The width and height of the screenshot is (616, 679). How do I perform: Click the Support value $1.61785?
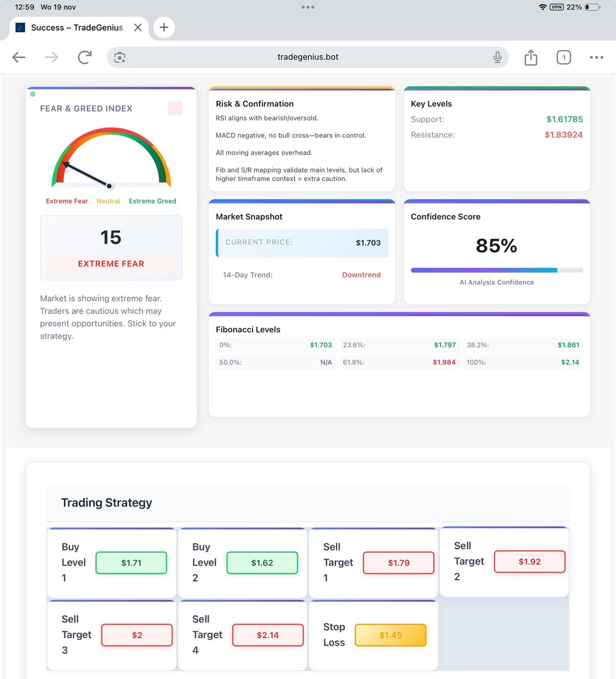tap(565, 119)
